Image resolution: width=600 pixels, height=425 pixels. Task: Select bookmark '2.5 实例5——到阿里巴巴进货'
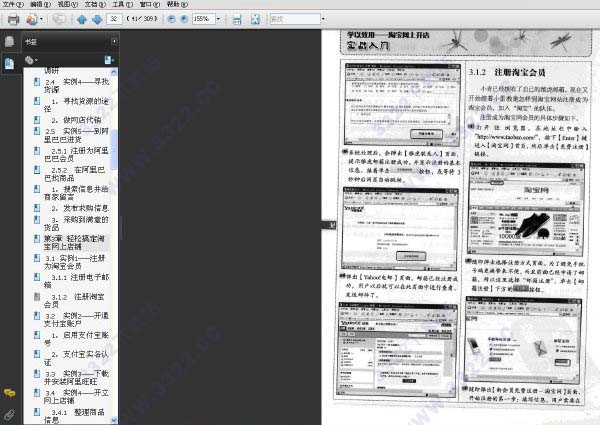(76, 135)
